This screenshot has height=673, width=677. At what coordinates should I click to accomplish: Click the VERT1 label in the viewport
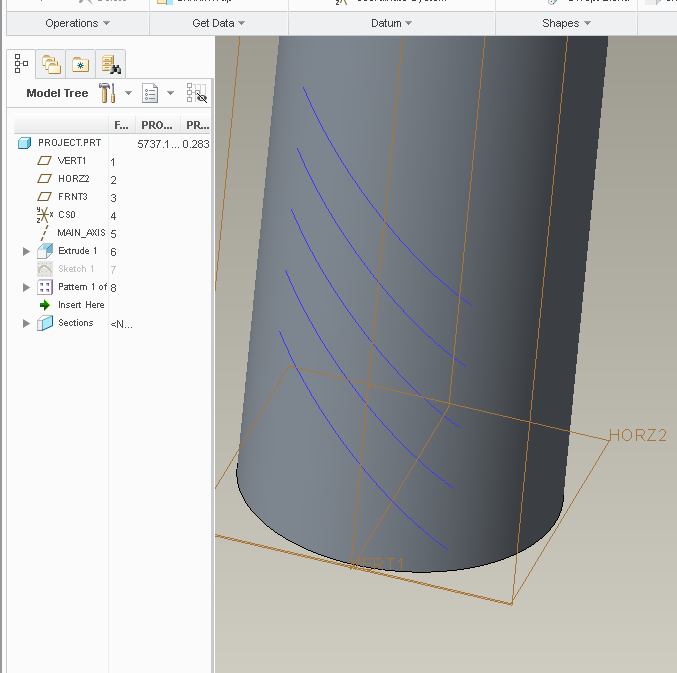tap(377, 564)
